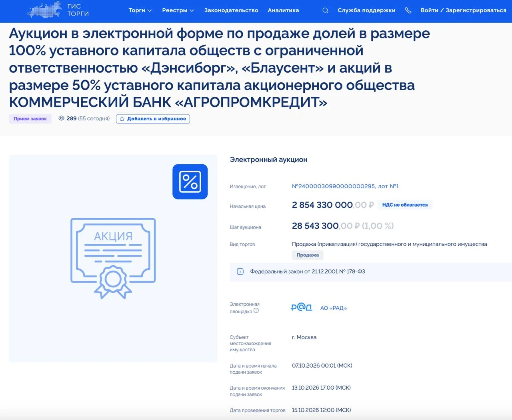The height and width of the screenshot is (420, 512).
Task: Click the г. Москва location value
Action: 304,337
